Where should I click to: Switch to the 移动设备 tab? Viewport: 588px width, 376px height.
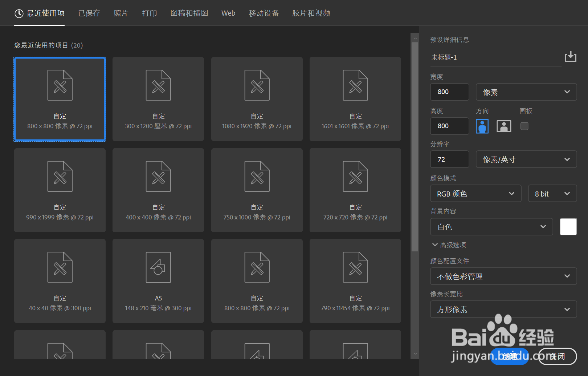click(264, 13)
